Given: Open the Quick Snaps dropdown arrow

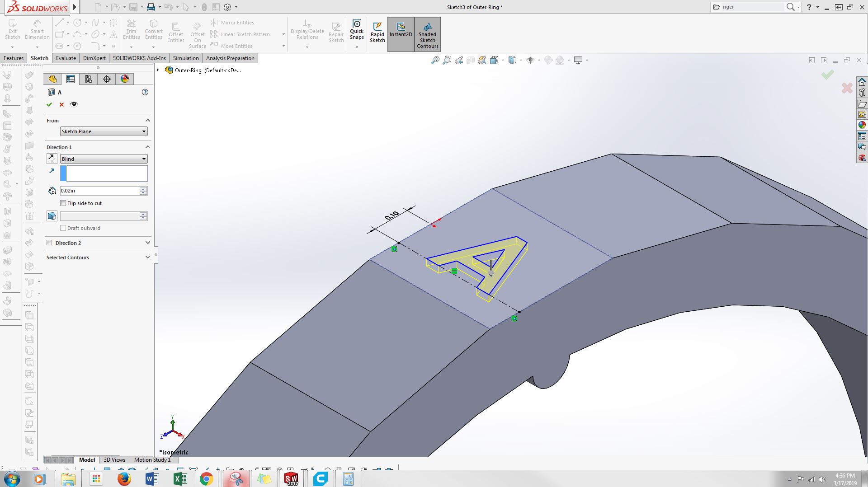Looking at the screenshot, I should 357,47.
